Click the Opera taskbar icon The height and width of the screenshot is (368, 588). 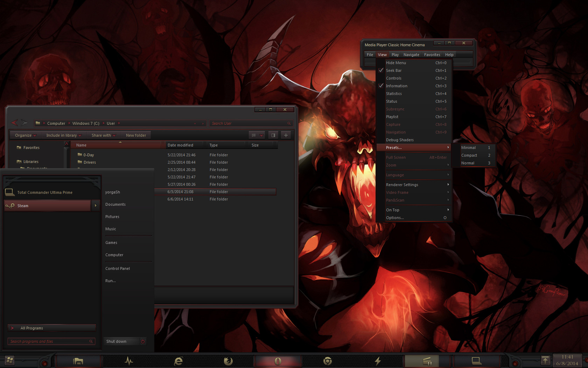(x=278, y=361)
